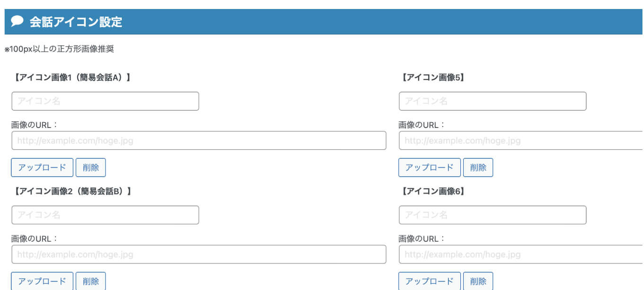Click the image URL field for アイコン画像1
Image resolution: width=644 pixels, height=290 pixels.
[x=199, y=141]
